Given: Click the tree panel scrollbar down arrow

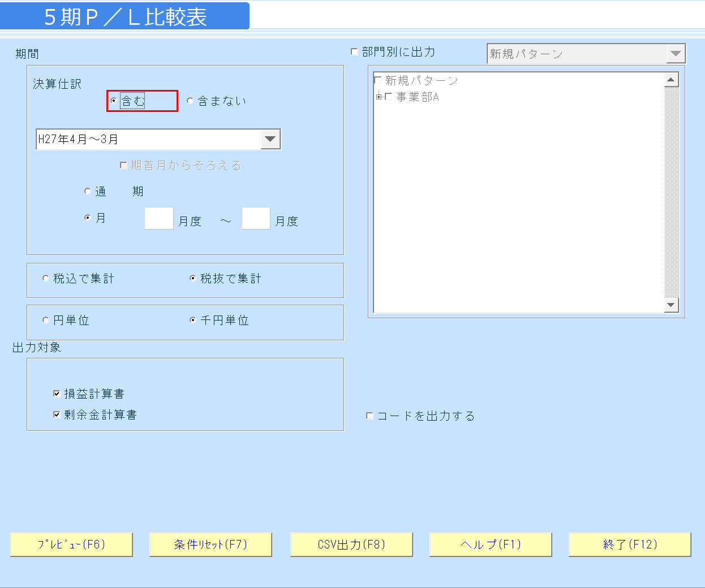Looking at the screenshot, I should (x=672, y=305).
